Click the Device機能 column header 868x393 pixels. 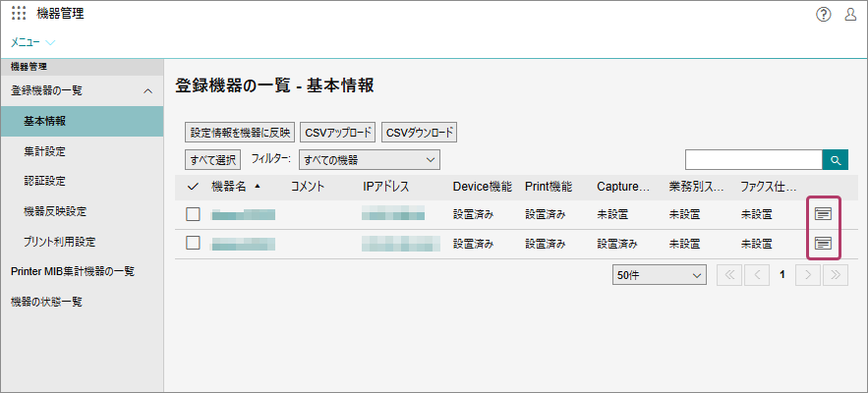(x=482, y=187)
